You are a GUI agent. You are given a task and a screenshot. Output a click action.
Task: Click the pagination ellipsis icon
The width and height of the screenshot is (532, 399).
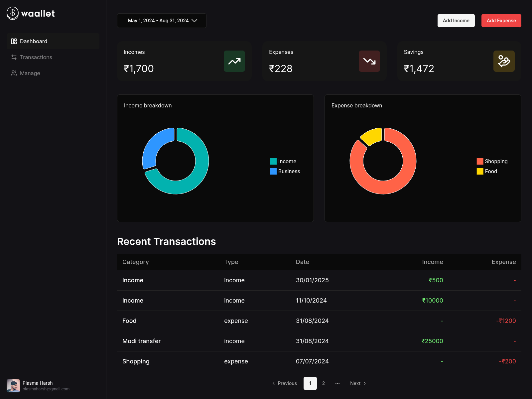pos(337,383)
